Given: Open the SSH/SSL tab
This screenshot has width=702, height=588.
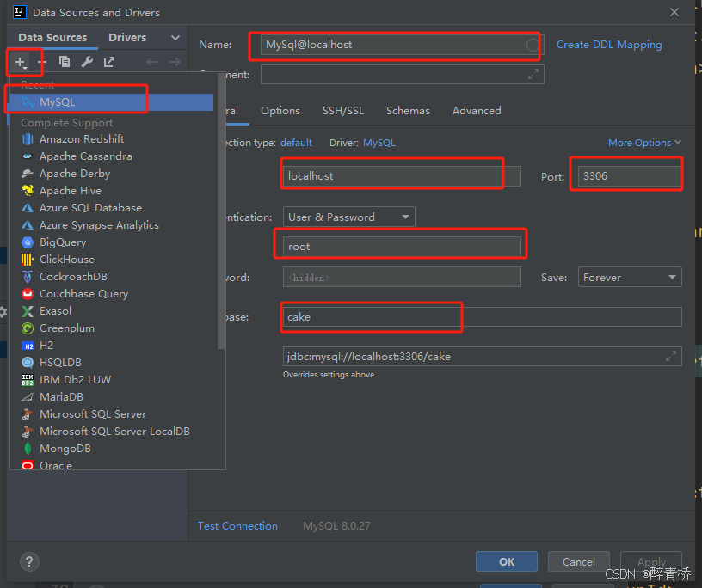Looking at the screenshot, I should pos(343,110).
